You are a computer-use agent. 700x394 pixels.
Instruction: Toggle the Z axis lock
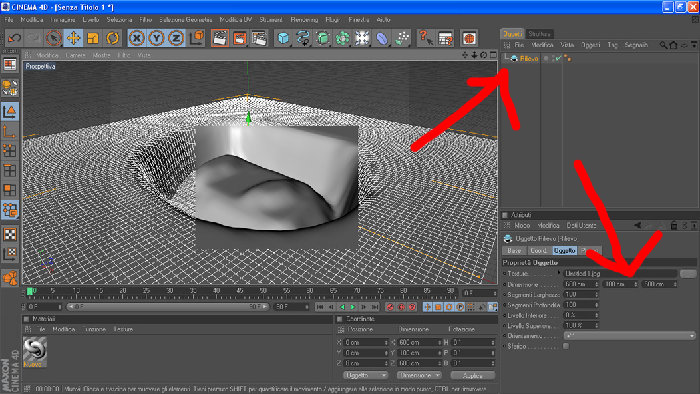[x=176, y=38]
